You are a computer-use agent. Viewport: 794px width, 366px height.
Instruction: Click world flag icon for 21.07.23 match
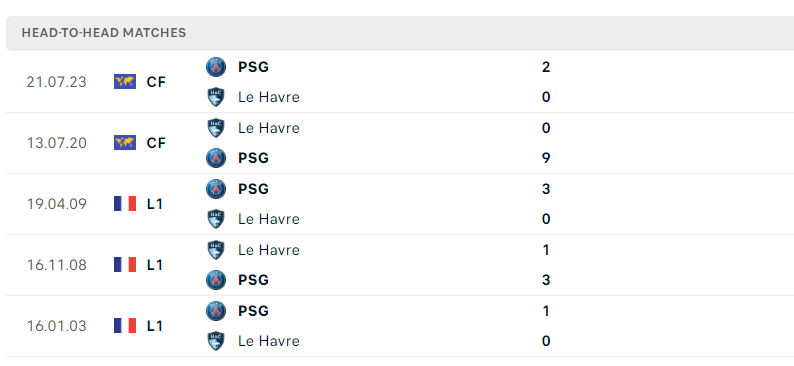pyautogui.click(x=125, y=82)
